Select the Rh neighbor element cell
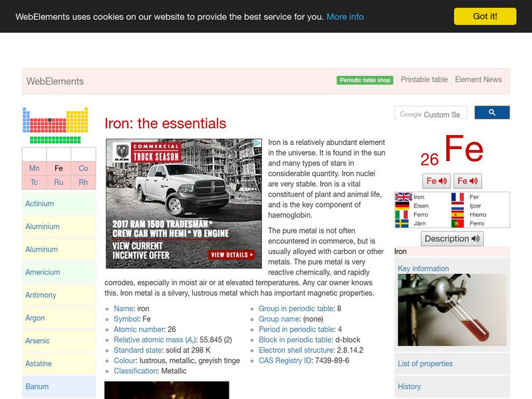This screenshot has height=399, width=532. pyautogui.click(x=83, y=182)
